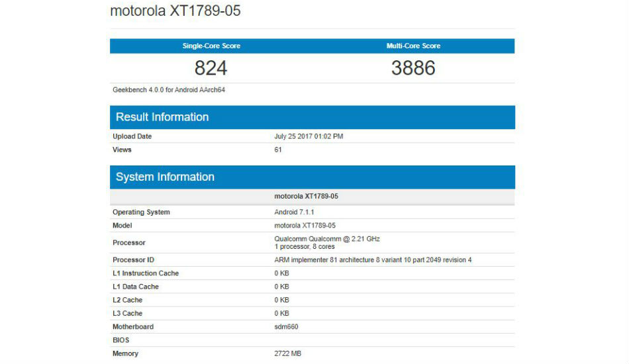Click the bold motorola XT1789-05 column header
This screenshot has height=364, width=629.
pyautogui.click(x=306, y=196)
